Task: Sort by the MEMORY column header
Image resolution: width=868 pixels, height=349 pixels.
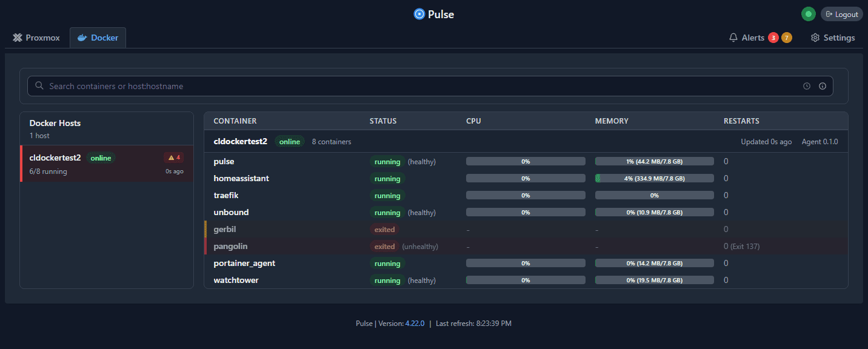Action: click(612, 121)
